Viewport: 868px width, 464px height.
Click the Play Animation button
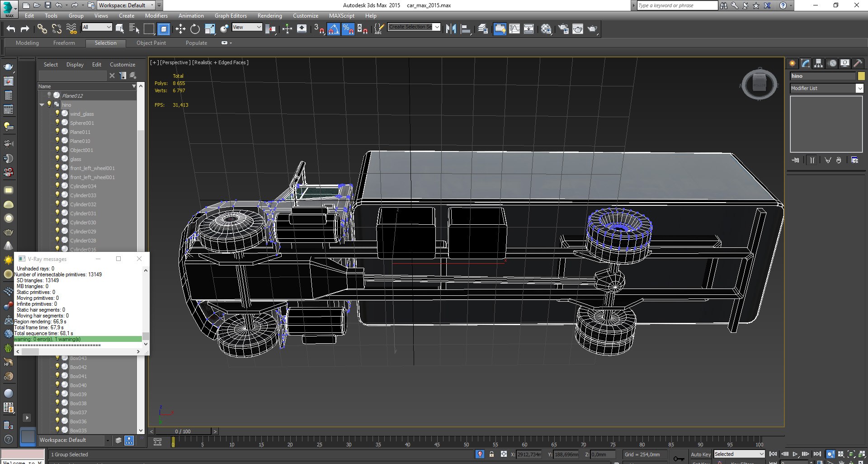pyautogui.click(x=795, y=454)
